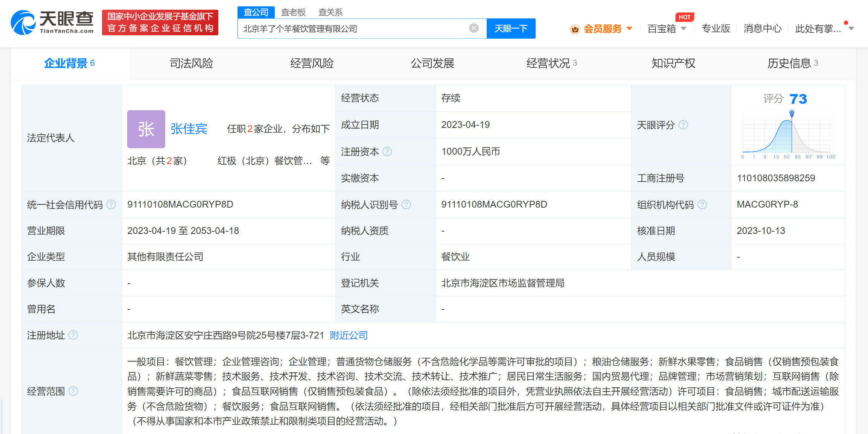Click the 存续 operating status value

tap(451, 98)
